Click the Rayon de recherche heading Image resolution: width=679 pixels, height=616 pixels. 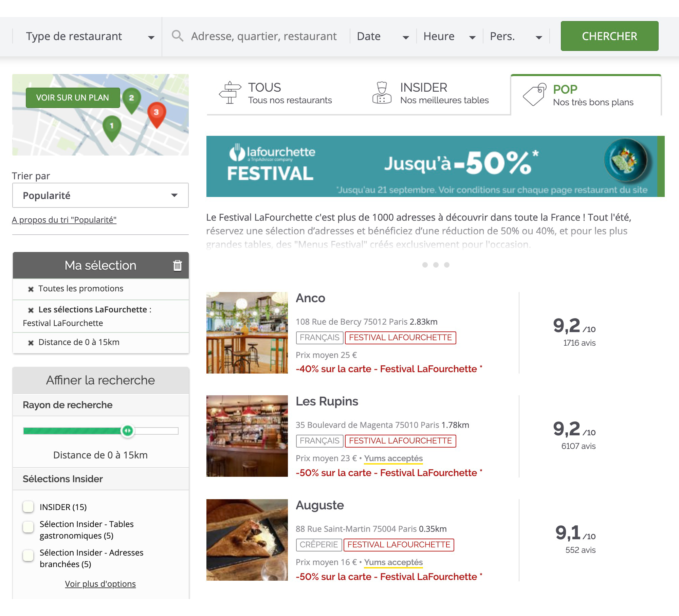click(x=68, y=405)
